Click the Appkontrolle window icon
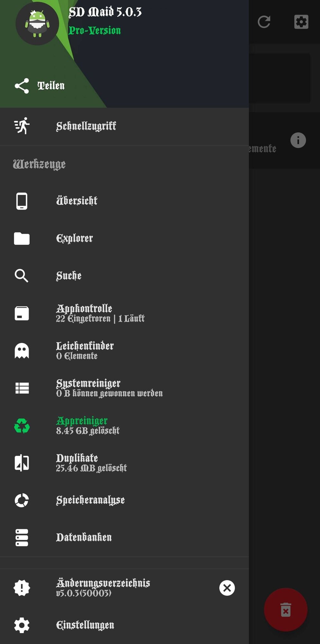320x644 pixels. 22,313
